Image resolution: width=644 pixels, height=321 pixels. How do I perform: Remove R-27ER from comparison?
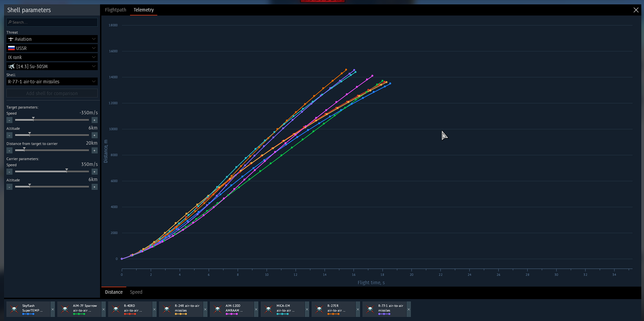(x=358, y=309)
